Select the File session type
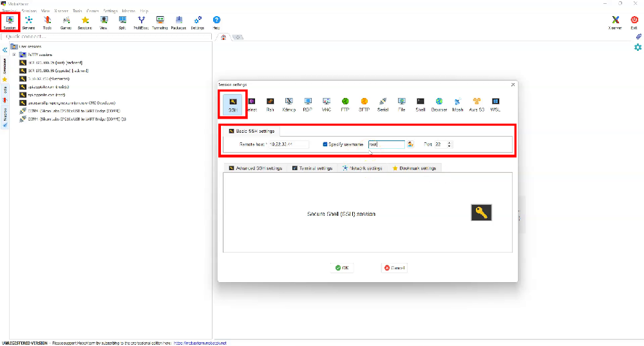This screenshot has width=644, height=346. [x=402, y=105]
